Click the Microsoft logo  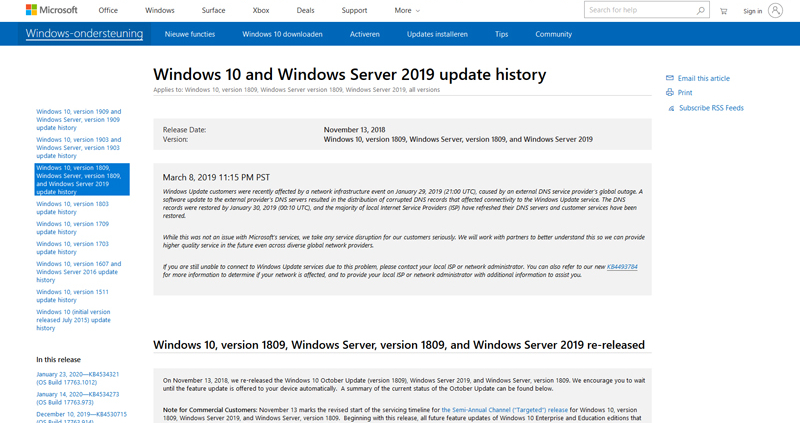coord(52,10)
